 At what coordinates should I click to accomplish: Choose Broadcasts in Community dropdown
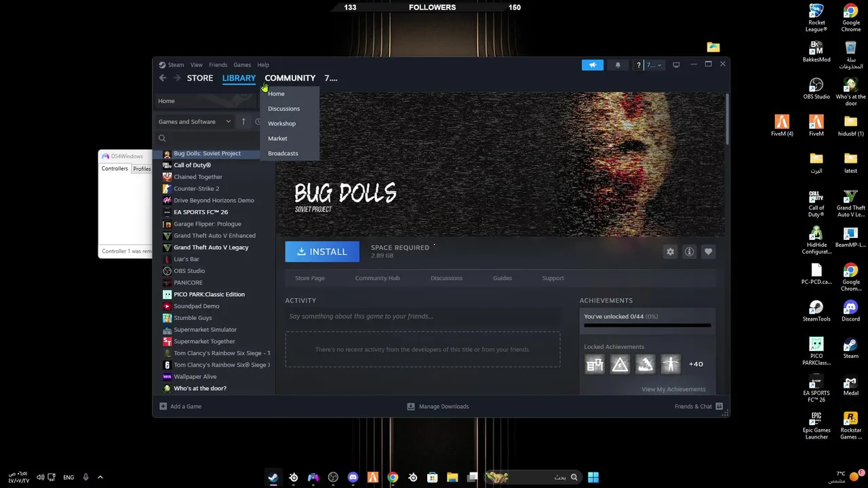283,153
